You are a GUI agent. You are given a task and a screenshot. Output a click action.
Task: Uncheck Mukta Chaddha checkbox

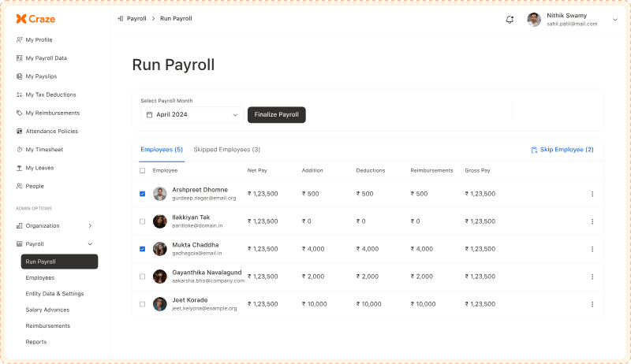(x=143, y=249)
